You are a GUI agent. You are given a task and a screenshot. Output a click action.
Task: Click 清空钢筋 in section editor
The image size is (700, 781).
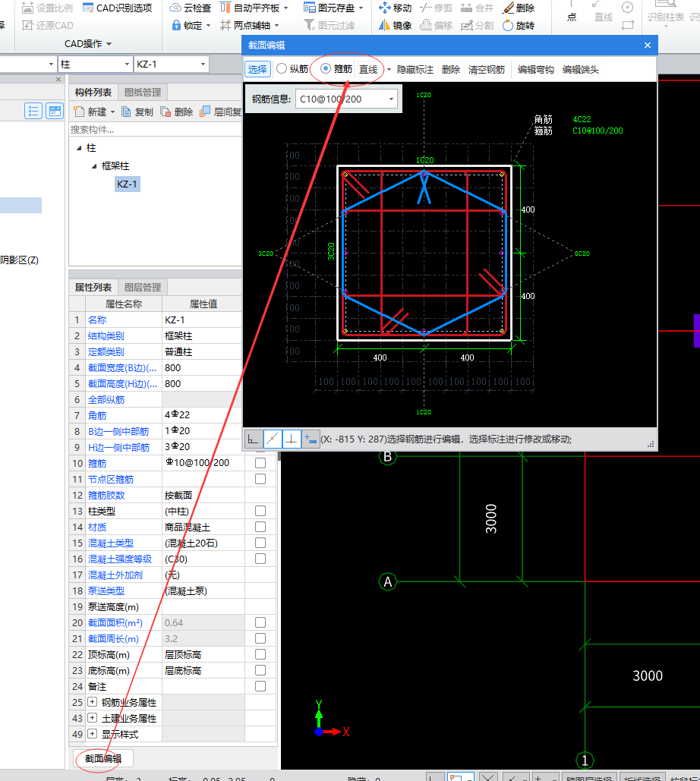[x=486, y=69]
